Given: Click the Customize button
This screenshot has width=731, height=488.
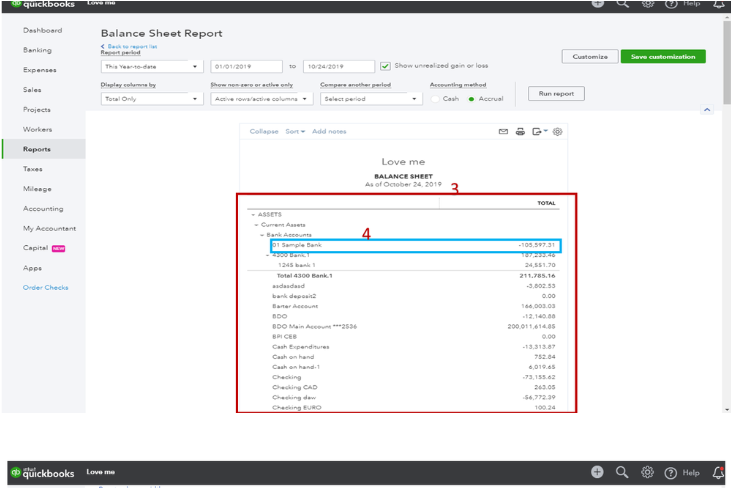Looking at the screenshot, I should tap(590, 56).
